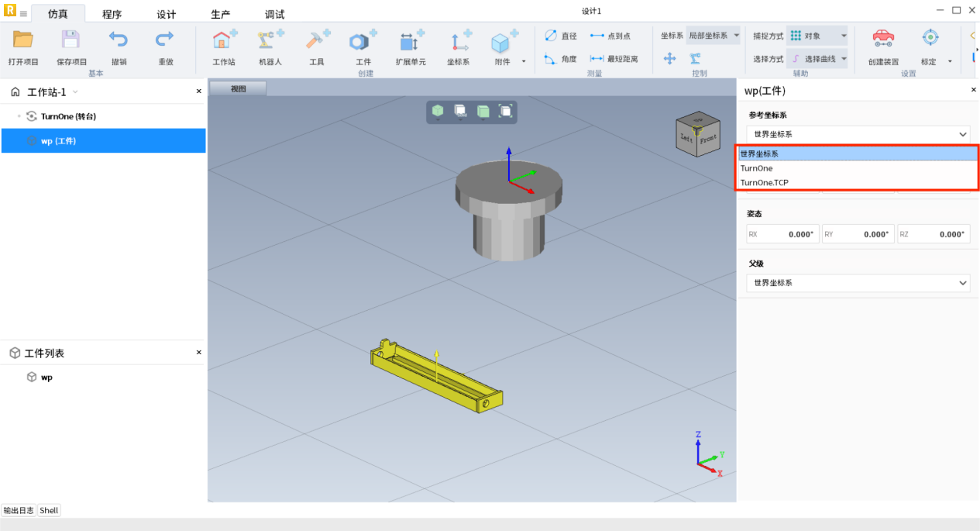Click the 直径 (Diameter) measure tool
Viewport: 980px width, 531px height.
pos(561,36)
